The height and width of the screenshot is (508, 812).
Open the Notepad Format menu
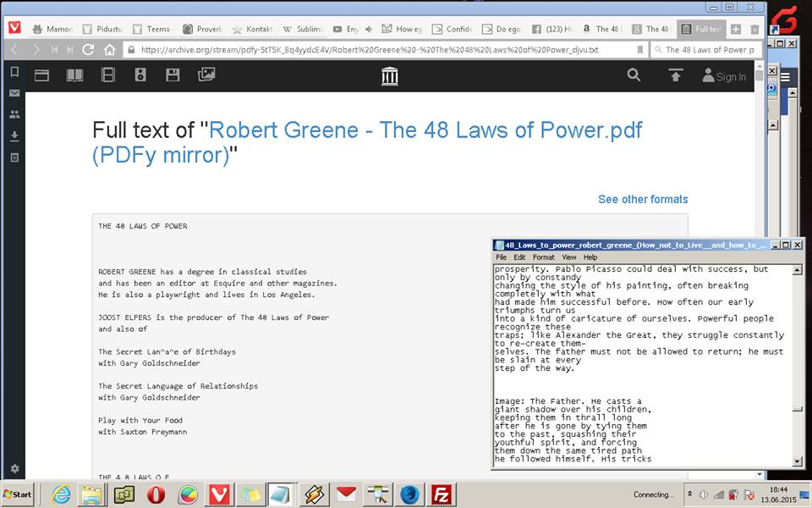[543, 257]
